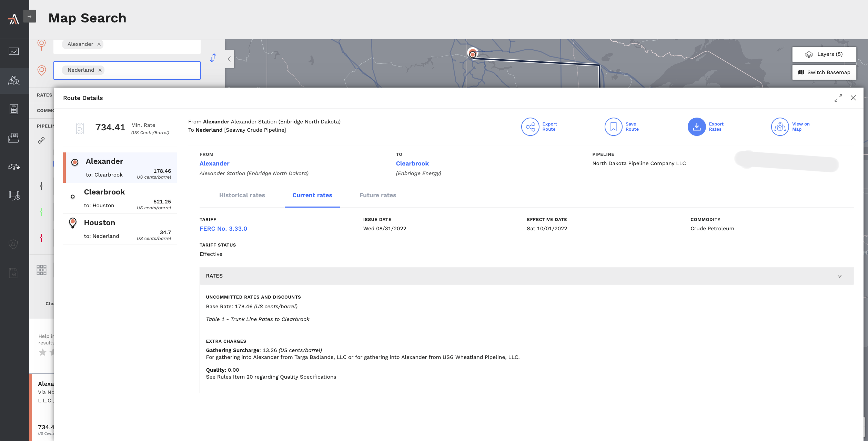Select the Houston to Nederland segment
Image resolution: width=868 pixels, height=441 pixels.
coord(120,229)
